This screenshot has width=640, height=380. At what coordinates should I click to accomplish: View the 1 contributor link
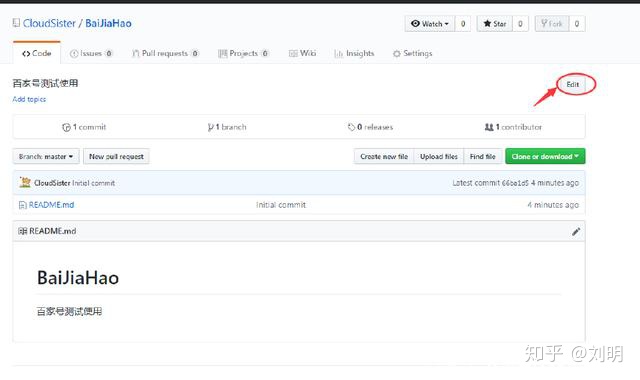click(x=513, y=127)
